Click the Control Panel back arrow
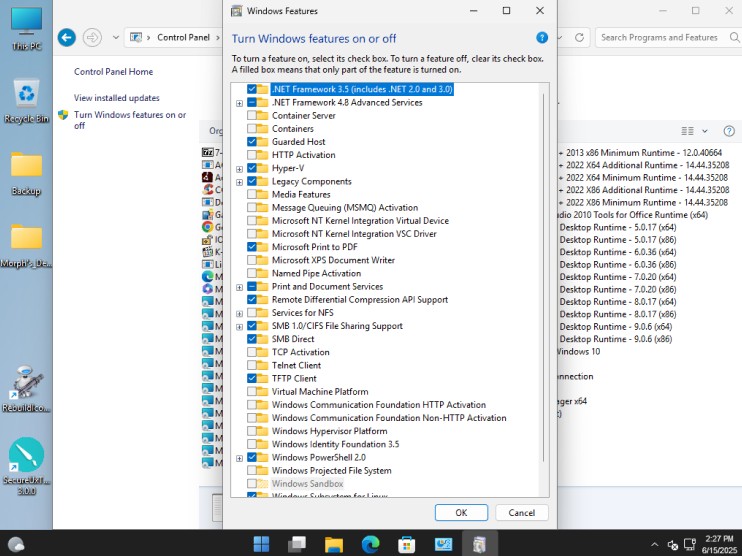742x556 pixels. point(67,37)
